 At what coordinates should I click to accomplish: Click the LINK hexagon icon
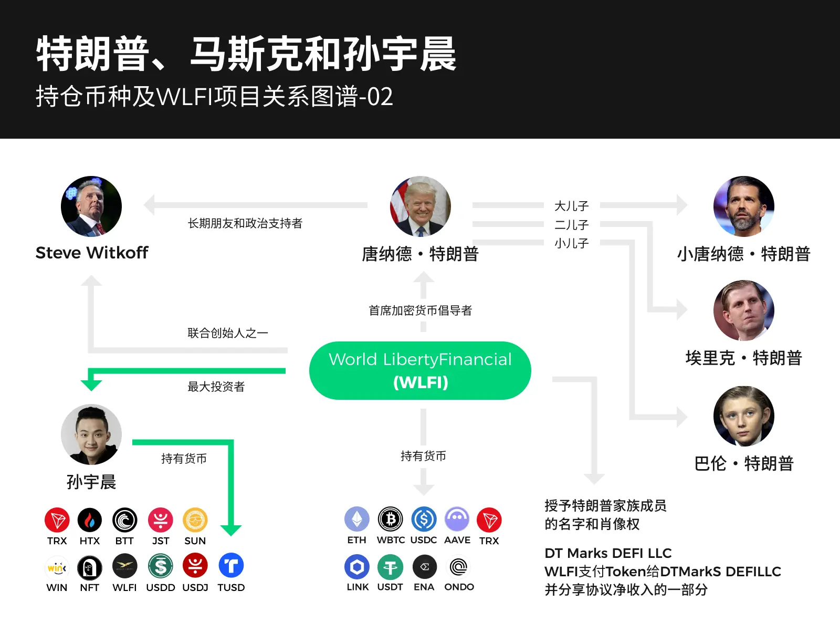(357, 567)
